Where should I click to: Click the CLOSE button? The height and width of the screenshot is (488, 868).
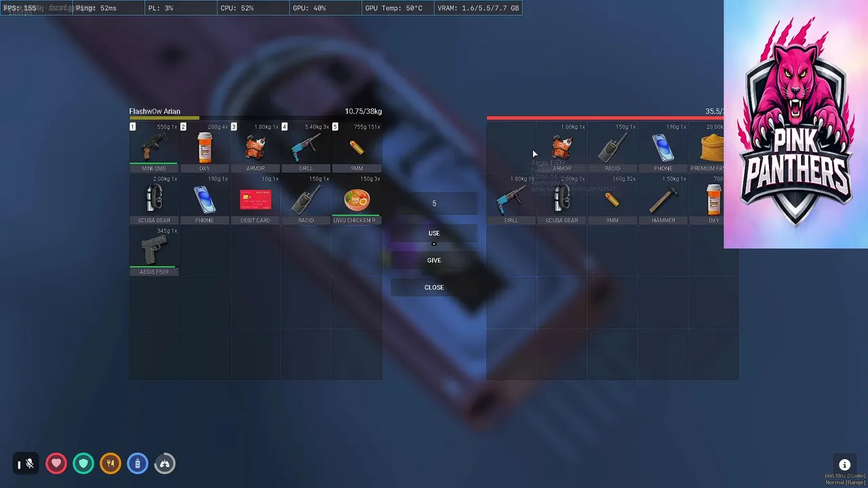click(434, 287)
